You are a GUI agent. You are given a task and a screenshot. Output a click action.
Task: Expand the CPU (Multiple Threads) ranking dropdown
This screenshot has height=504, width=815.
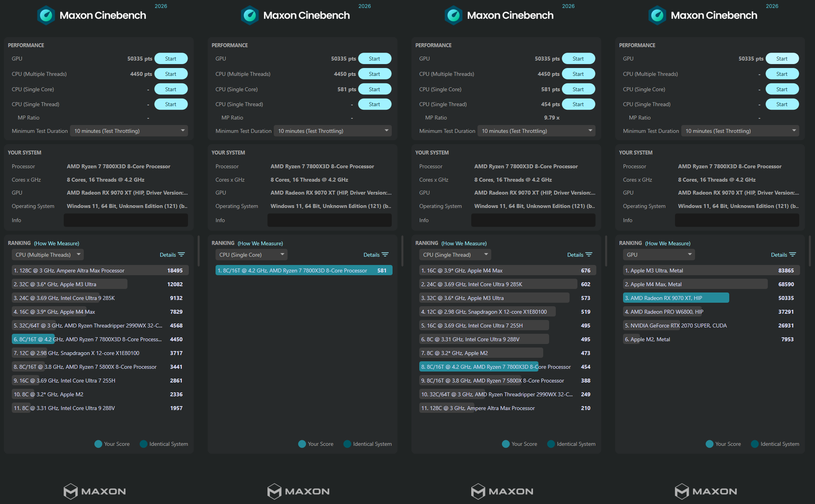[48, 255]
